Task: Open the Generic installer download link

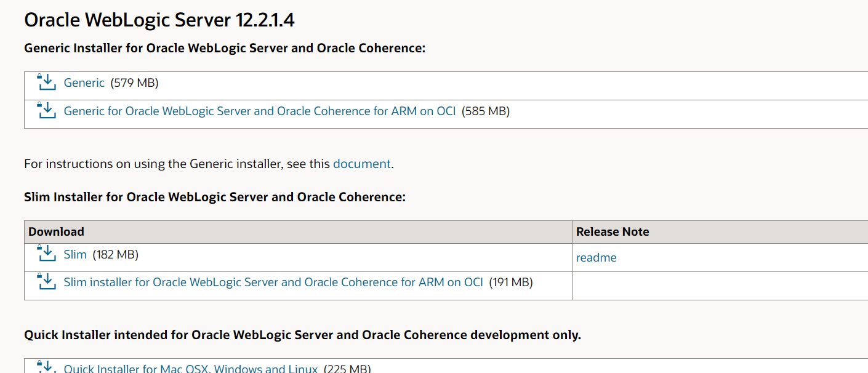Action: point(84,83)
